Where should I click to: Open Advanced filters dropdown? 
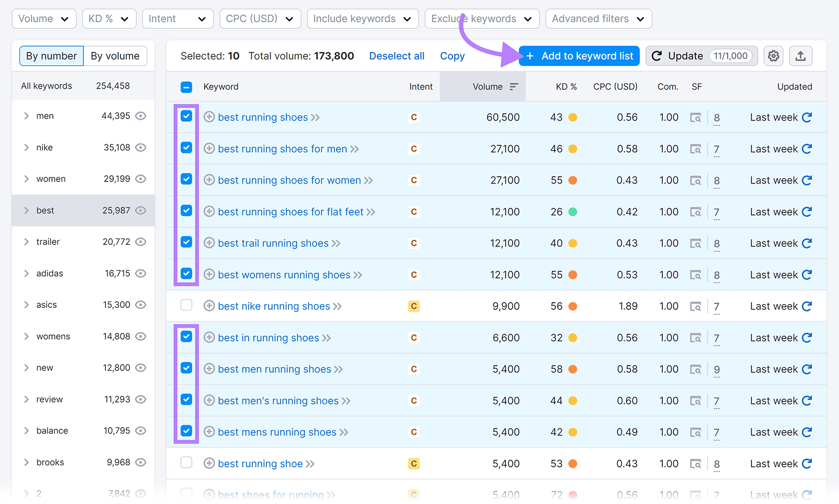[599, 19]
